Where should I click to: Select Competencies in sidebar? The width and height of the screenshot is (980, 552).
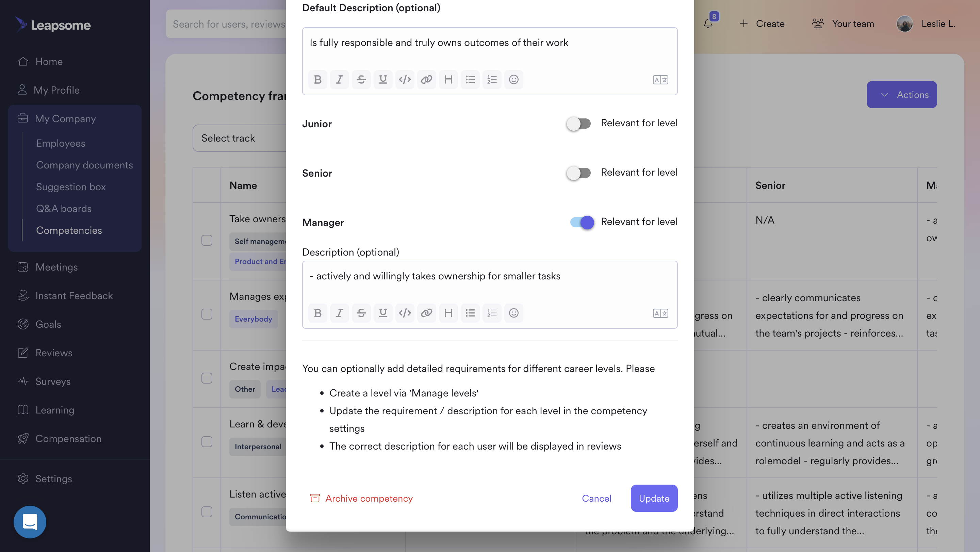(x=69, y=230)
